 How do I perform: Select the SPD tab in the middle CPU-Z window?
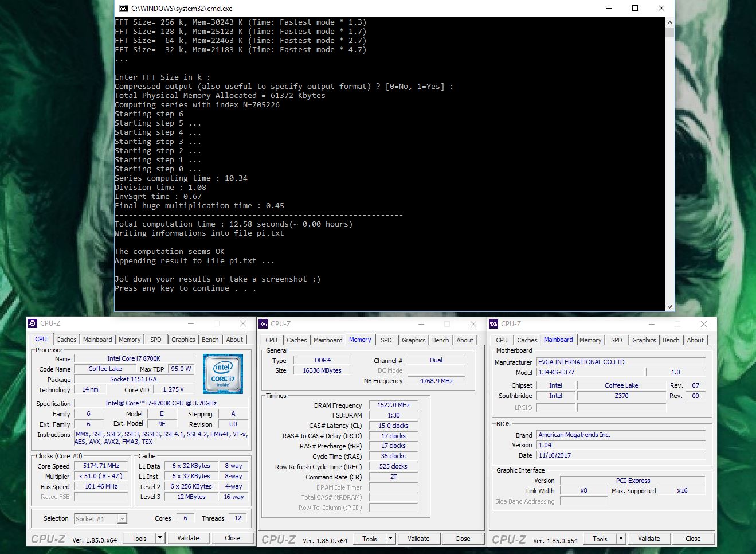click(386, 340)
